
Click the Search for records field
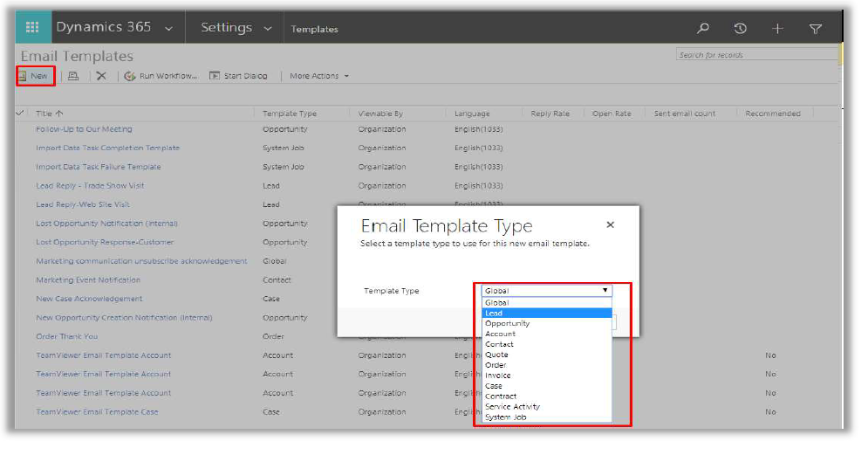755,55
